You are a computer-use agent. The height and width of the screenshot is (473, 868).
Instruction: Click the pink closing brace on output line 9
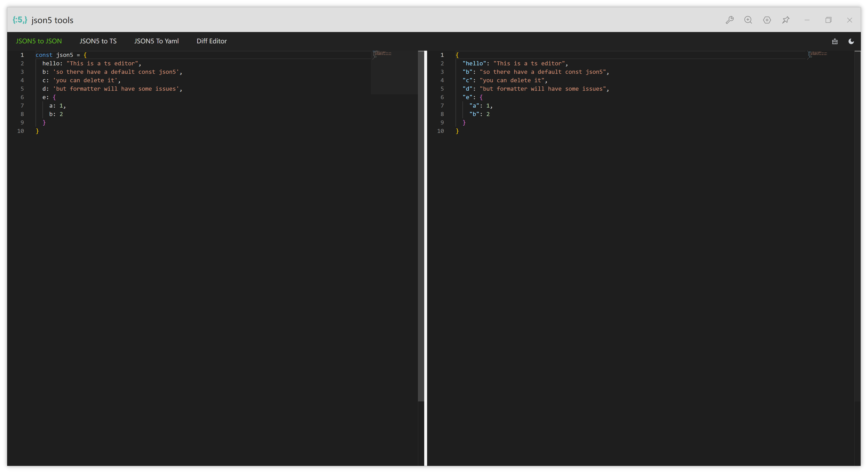464,123
